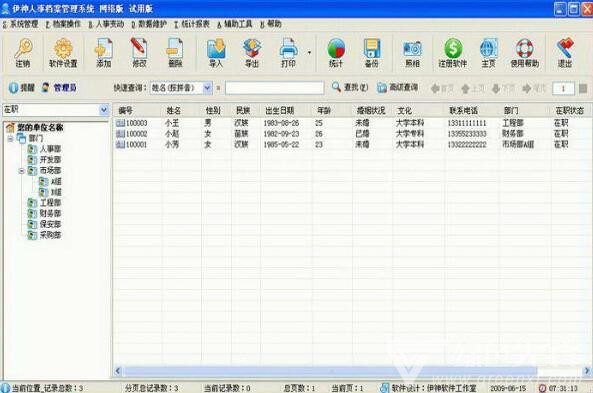Open the 人事变动 menu

(x=106, y=24)
